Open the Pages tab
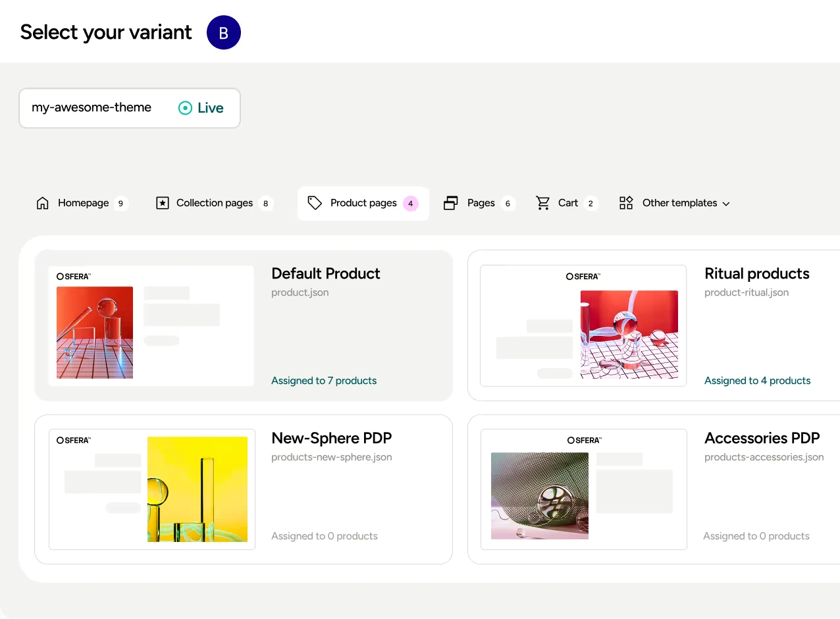Image resolution: width=840 pixels, height=619 pixels. (x=479, y=203)
